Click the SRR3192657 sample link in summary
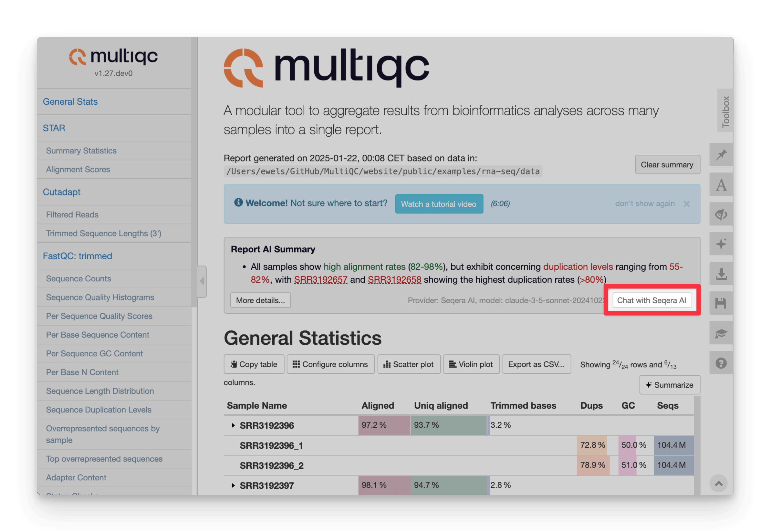 click(x=320, y=280)
